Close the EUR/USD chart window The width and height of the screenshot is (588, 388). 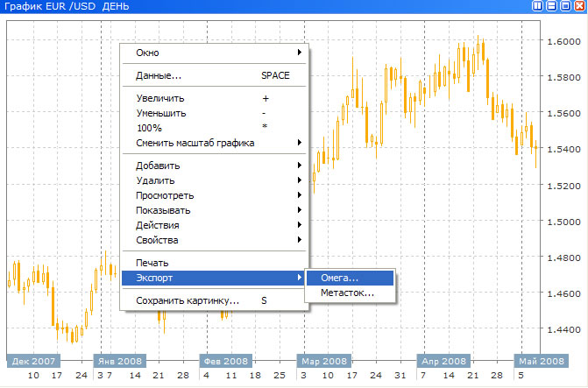[580, 6]
